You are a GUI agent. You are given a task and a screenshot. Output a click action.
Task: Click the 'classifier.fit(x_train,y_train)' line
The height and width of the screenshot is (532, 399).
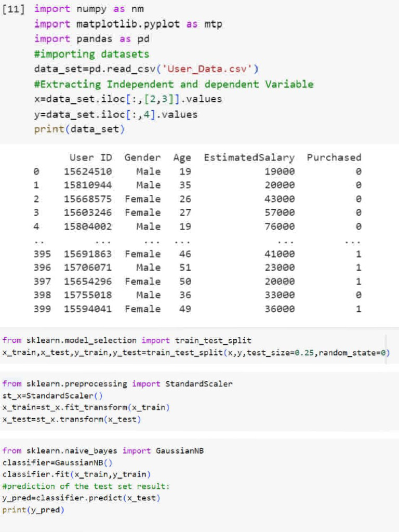pyautogui.click(x=76, y=474)
